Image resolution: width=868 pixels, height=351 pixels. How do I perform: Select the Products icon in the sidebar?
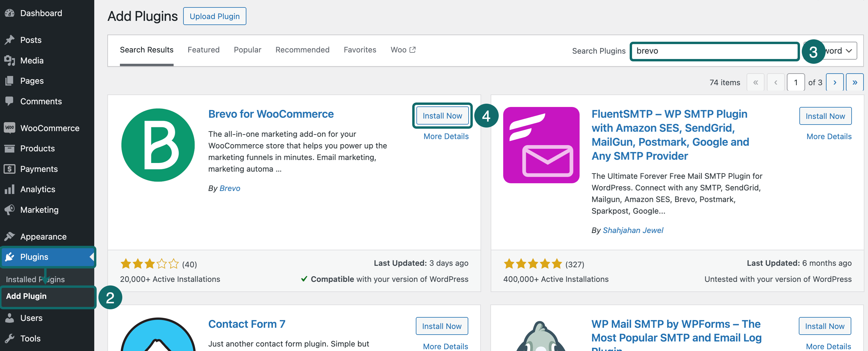(10, 148)
